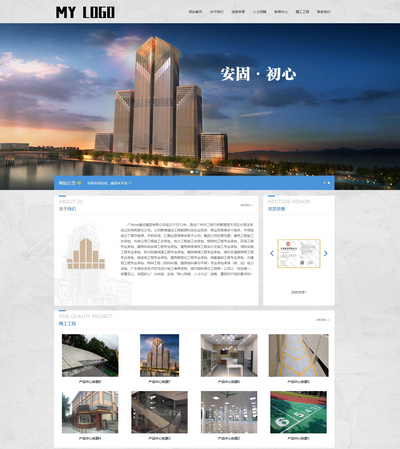The height and width of the screenshot is (449, 400).
Task: Open the 人才招聘 nav menu item
Action: pyautogui.click(x=259, y=12)
